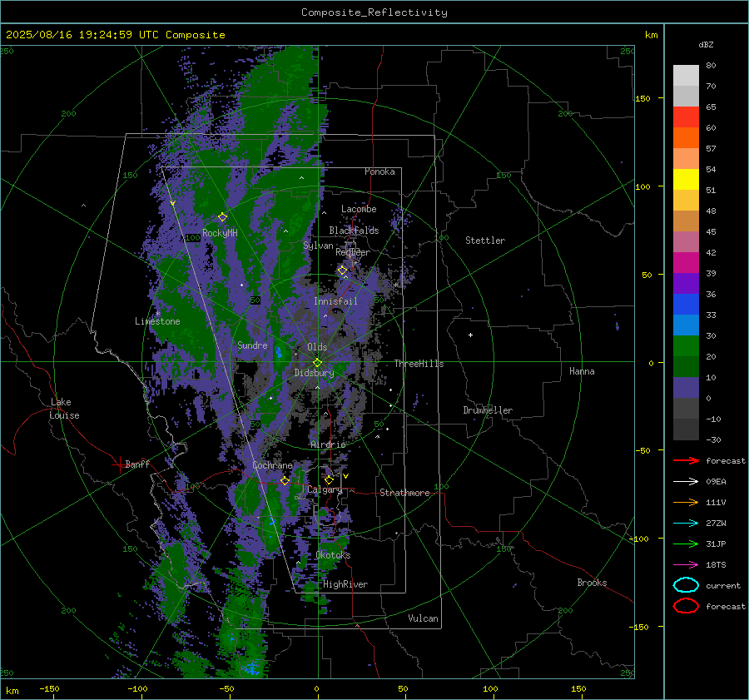Click the Calgary city label

click(x=325, y=489)
